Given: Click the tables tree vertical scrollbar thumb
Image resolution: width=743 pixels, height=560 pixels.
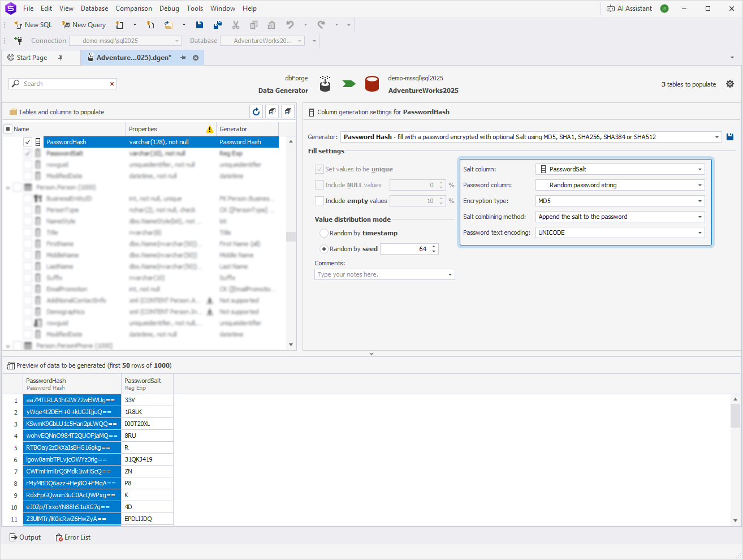Looking at the screenshot, I should click(x=291, y=236).
